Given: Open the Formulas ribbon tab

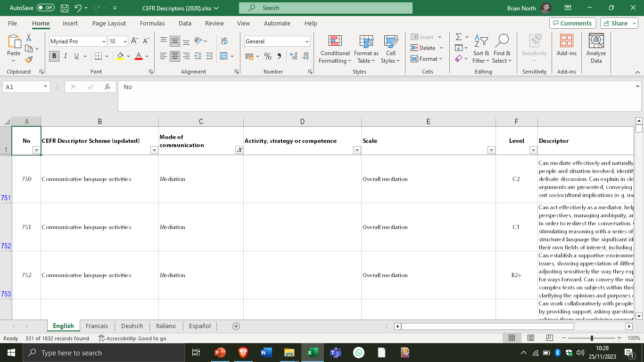Looking at the screenshot, I should (152, 24).
